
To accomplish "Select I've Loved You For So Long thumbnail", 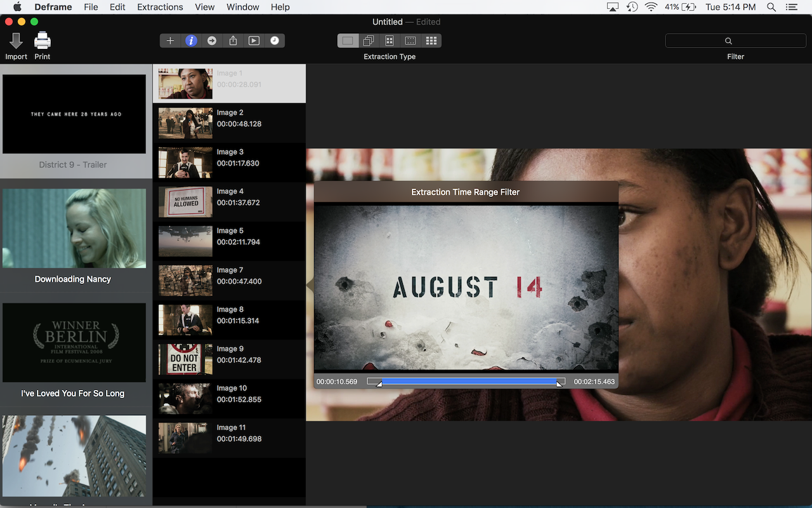I will click(74, 343).
